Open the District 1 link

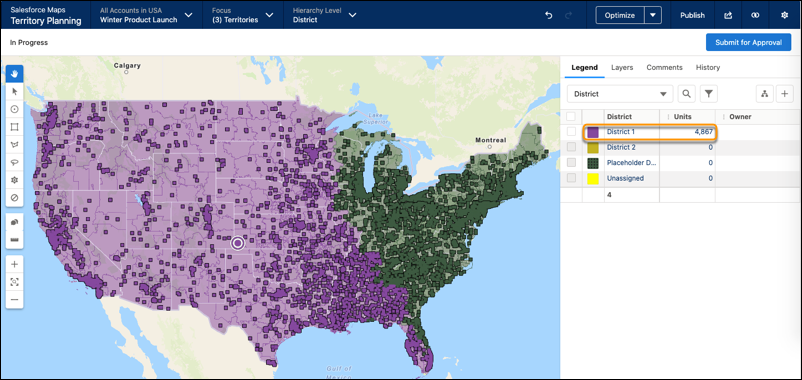coord(620,132)
